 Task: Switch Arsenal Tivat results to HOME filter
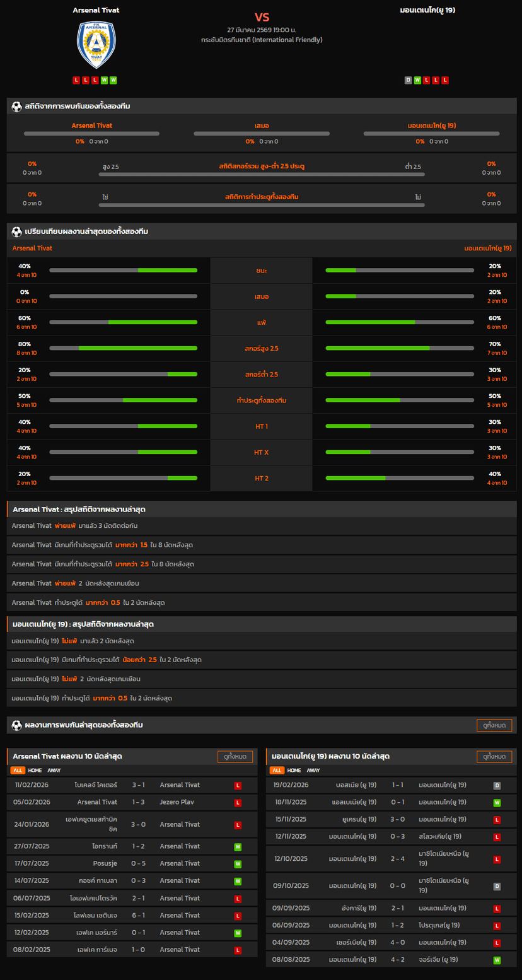coord(35,770)
